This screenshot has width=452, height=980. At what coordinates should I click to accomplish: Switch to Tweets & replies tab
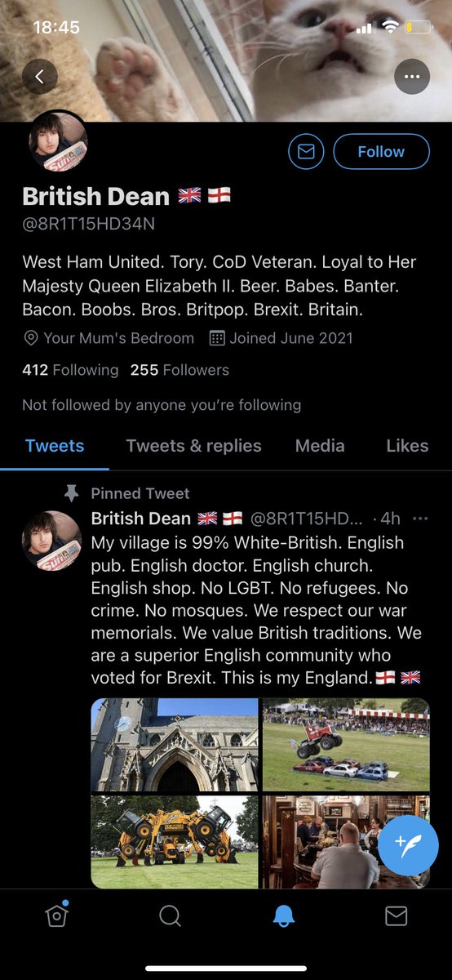pos(194,446)
